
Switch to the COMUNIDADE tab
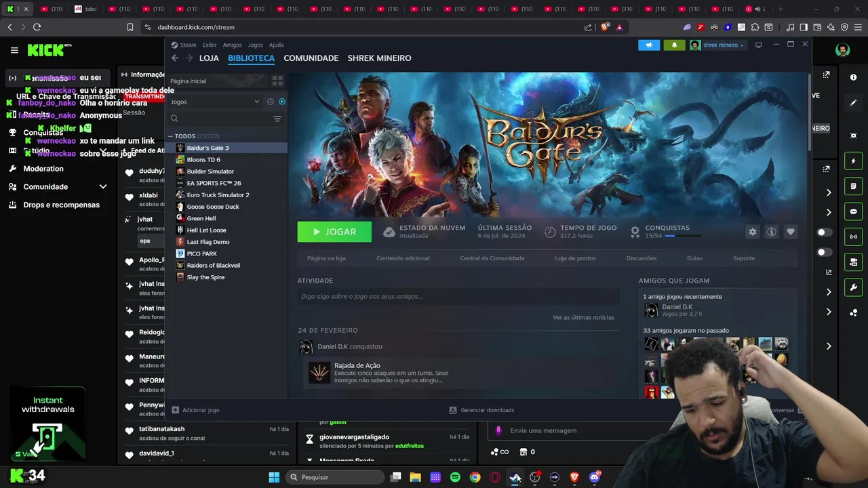[x=311, y=58]
